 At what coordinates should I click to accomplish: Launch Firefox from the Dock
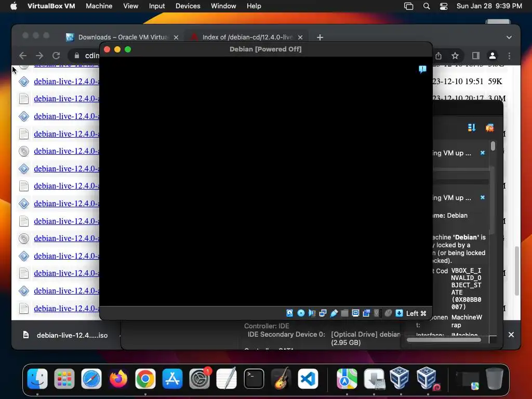coord(118,379)
